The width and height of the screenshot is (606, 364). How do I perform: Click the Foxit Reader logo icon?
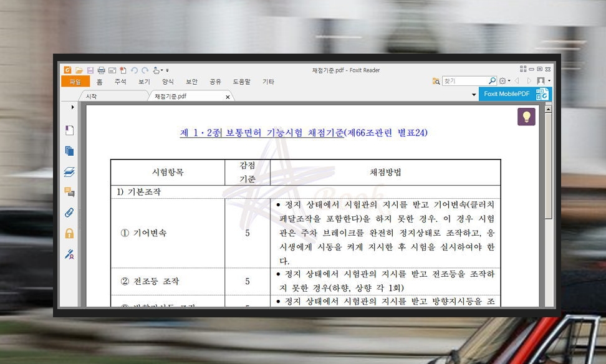point(67,70)
